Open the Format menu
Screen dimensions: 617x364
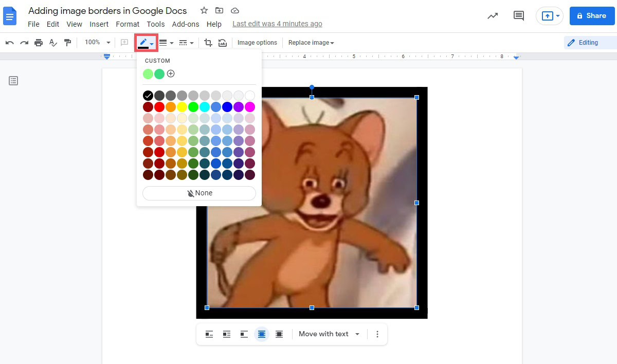[128, 24]
